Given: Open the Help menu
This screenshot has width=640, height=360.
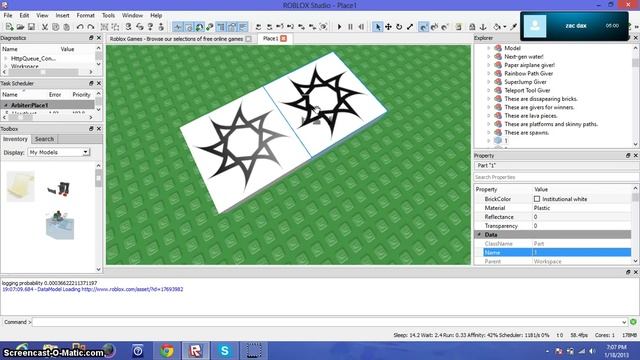Looking at the screenshot, I should point(156,16).
